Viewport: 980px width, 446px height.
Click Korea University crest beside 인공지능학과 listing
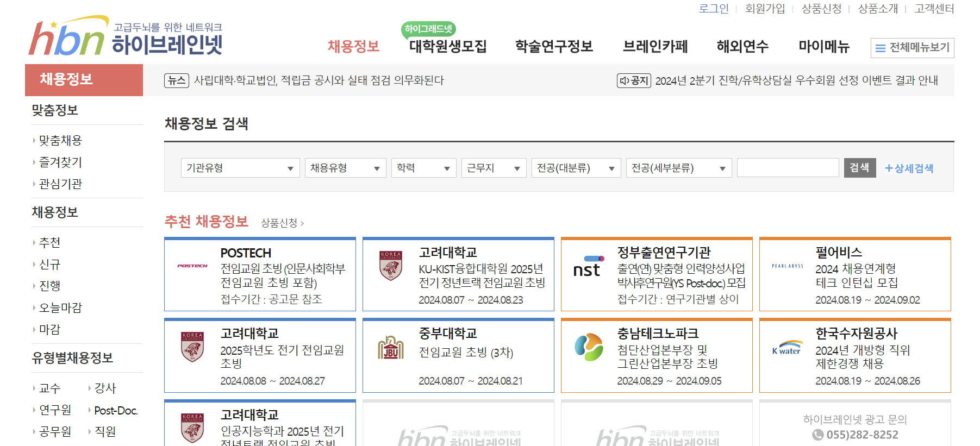192,428
